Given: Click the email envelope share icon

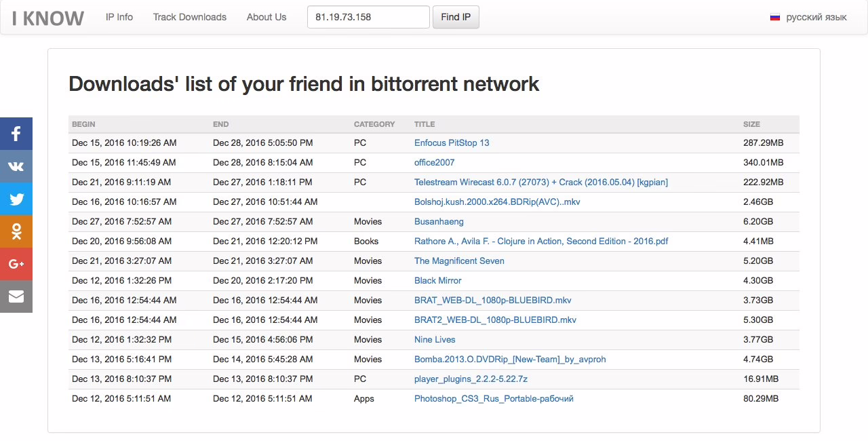Looking at the screenshot, I should (x=16, y=296).
